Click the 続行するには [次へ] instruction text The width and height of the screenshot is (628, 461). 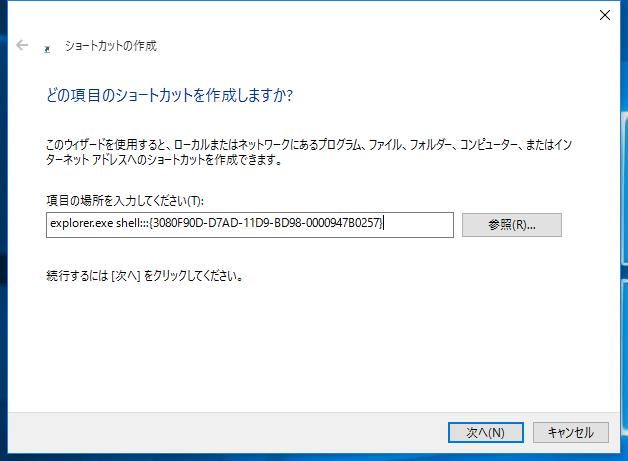click(145, 274)
